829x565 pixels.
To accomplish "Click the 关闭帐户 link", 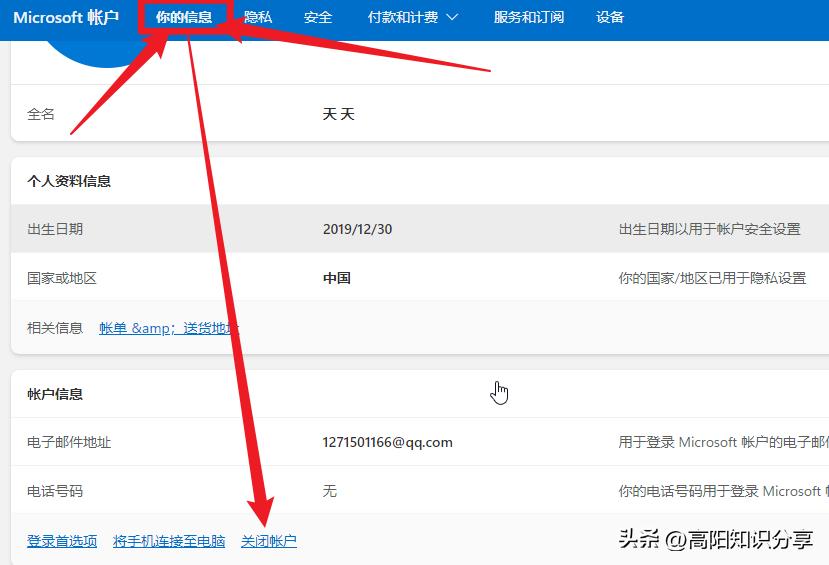I will [269, 541].
